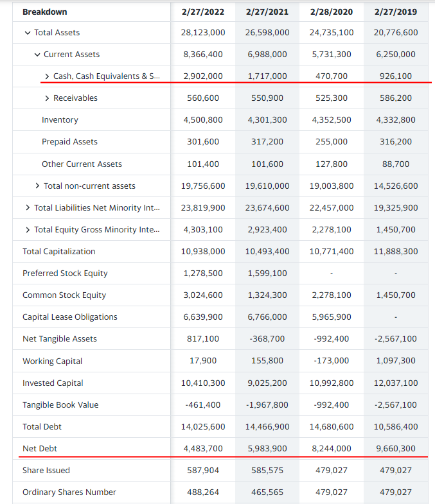Screen dimensions: 435x504
Task: Select the Working Capital row label
Action: pyautogui.click(x=52, y=361)
